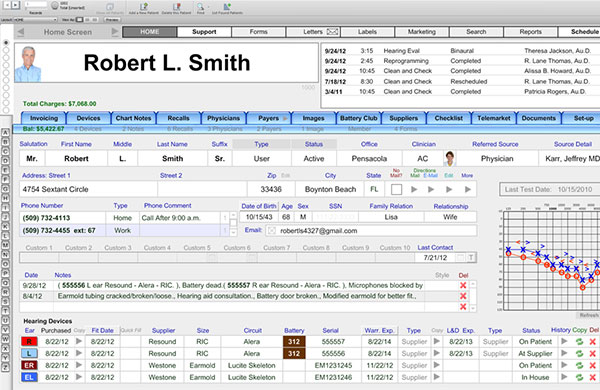
Task: Click the Address Street 1 field
Action: (88, 189)
